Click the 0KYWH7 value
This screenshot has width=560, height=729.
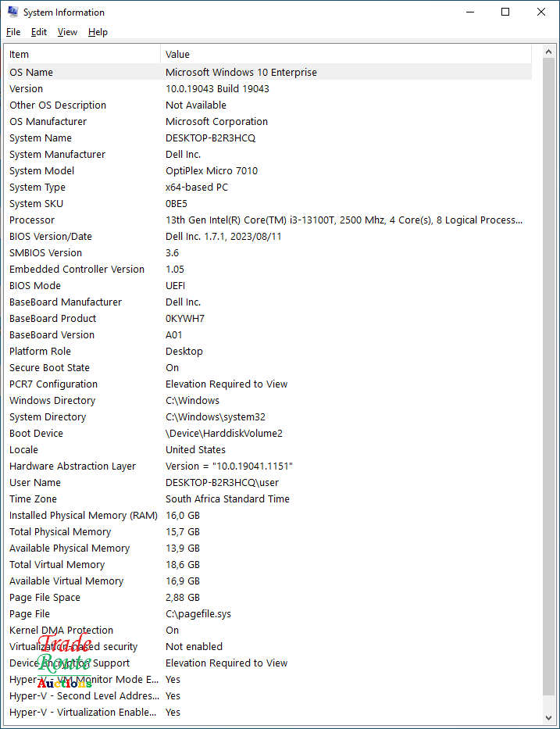click(185, 319)
